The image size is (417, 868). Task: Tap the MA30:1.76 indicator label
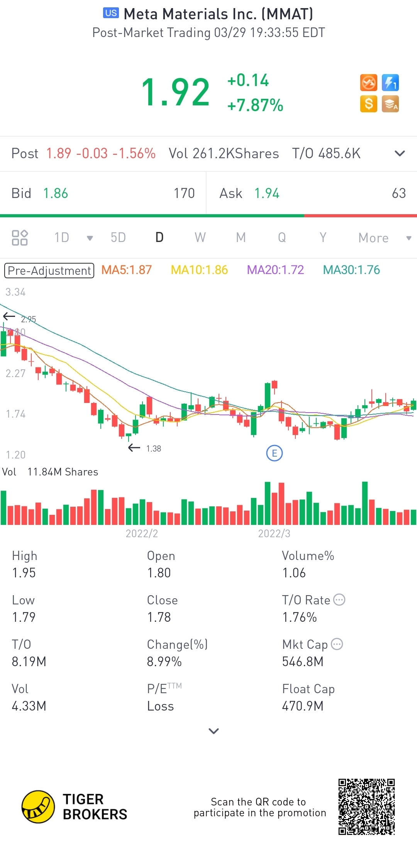351,270
